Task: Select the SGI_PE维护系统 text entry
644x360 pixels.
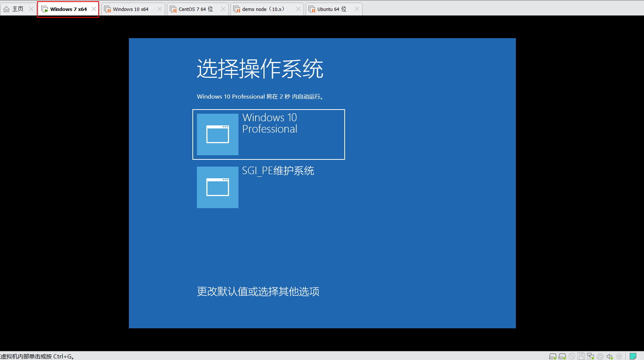Action: pos(278,171)
